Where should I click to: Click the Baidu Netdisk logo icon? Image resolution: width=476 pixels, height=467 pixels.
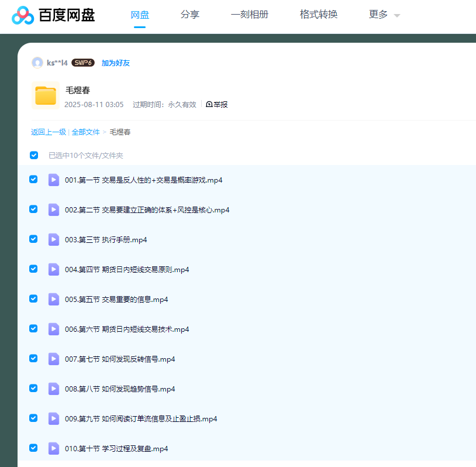point(23,15)
